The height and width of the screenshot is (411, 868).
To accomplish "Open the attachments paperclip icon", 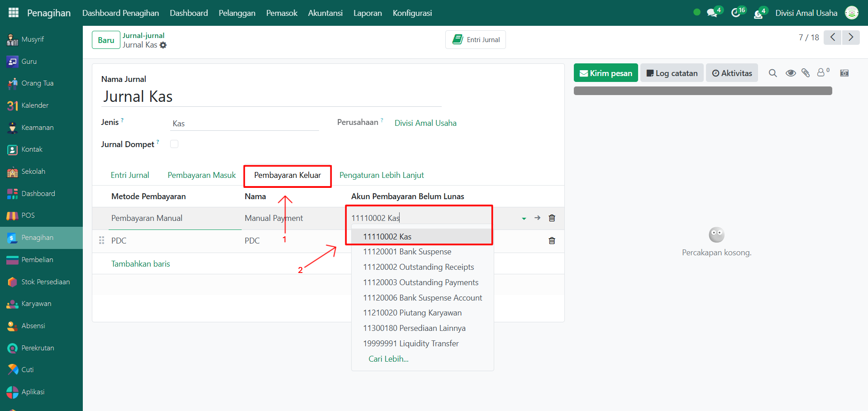I will tap(806, 73).
